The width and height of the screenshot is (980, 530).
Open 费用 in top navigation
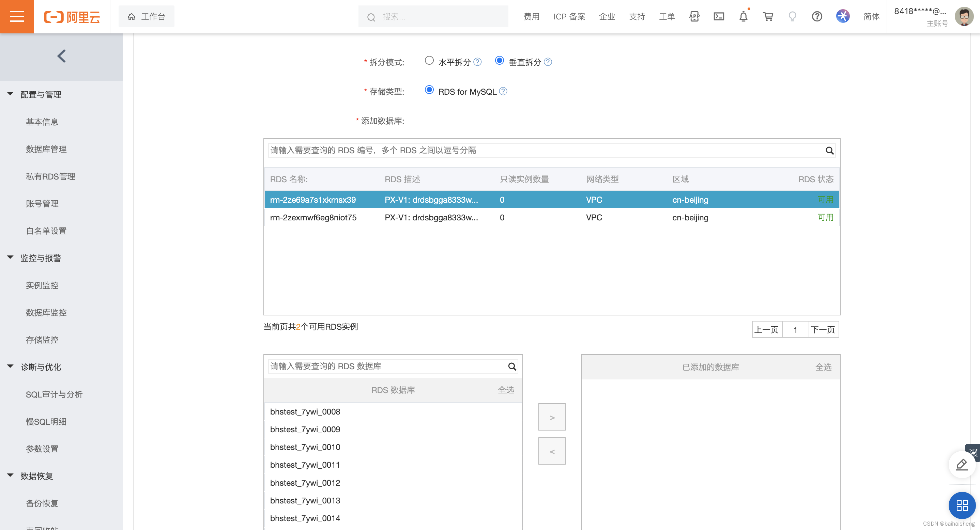[x=532, y=16]
